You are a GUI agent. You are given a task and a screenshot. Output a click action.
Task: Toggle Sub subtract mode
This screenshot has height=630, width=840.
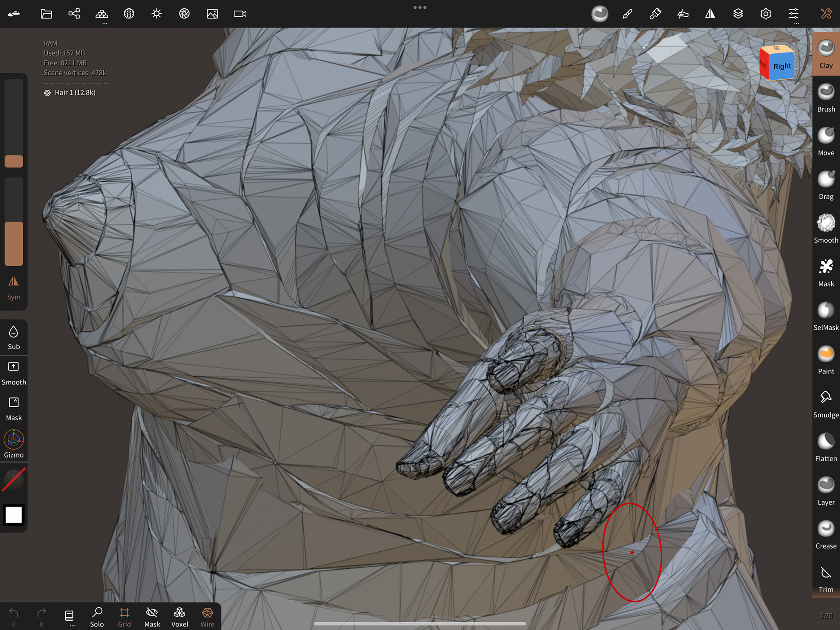tap(14, 337)
